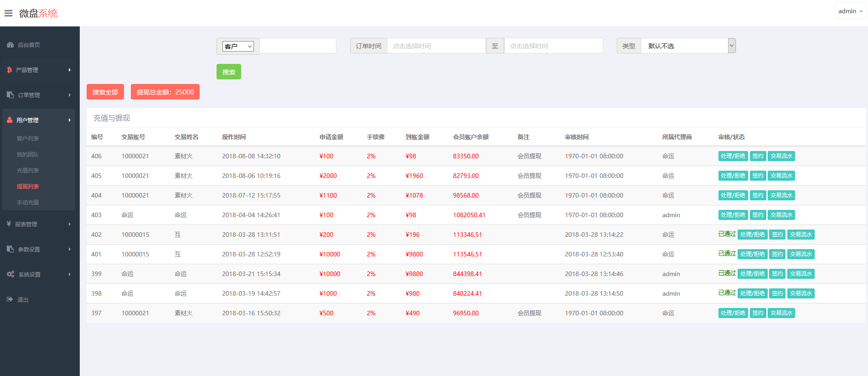Click the file icon beside 参数设置
Image resolution: width=868 pixels, height=376 pixels.
pos(10,249)
